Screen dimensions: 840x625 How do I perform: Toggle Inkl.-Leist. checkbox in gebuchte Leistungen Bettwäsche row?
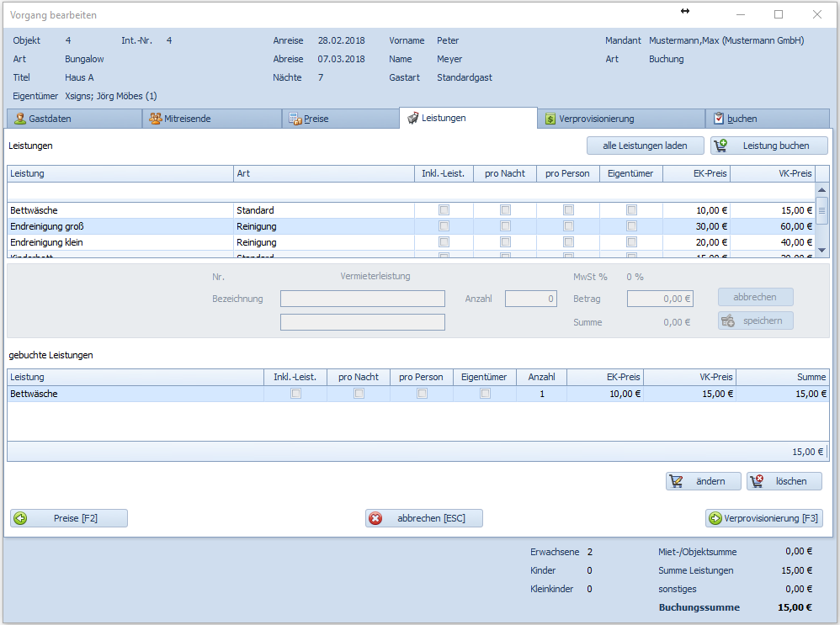pos(295,393)
